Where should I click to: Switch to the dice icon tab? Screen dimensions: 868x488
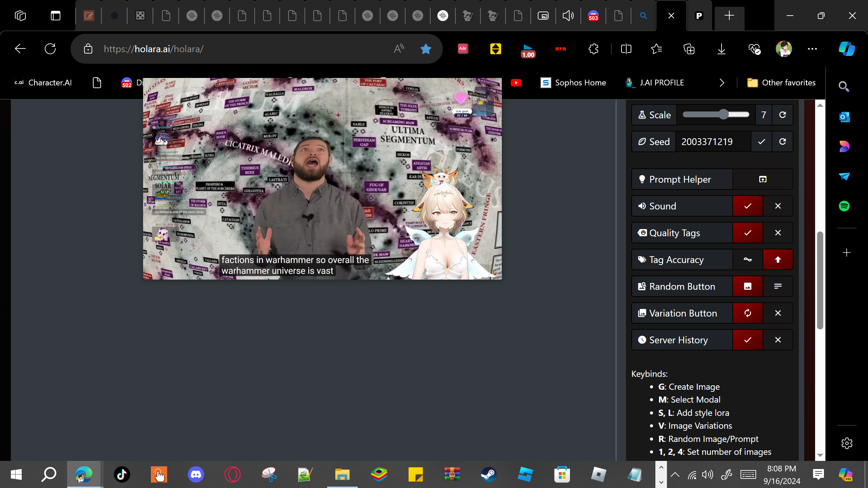140,16
